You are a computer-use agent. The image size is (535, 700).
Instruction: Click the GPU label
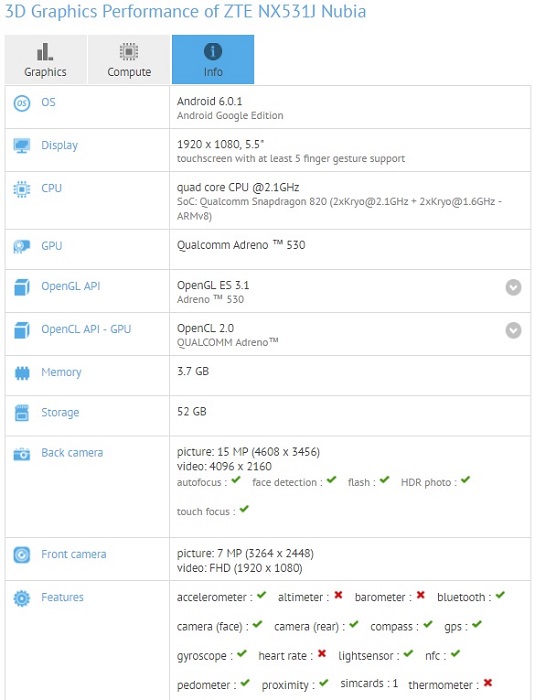click(x=51, y=246)
